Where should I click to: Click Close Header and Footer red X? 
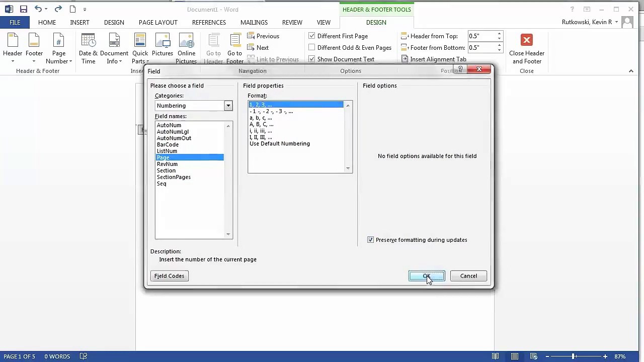tap(527, 40)
